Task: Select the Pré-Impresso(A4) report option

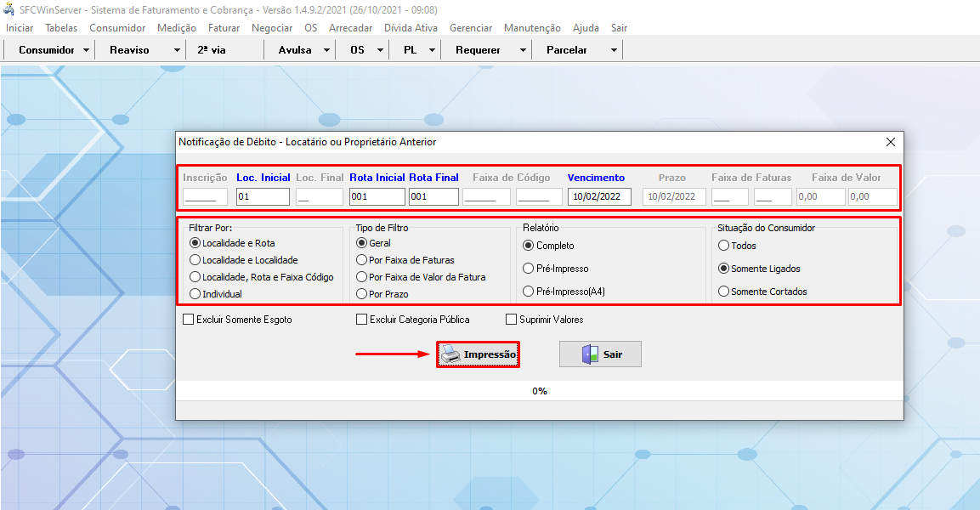Action: (x=529, y=292)
